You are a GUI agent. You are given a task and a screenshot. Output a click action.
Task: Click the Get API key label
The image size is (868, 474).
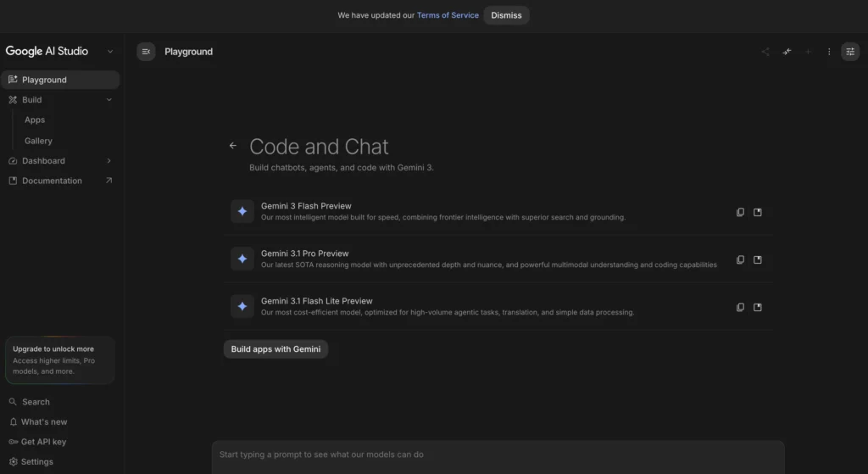point(44,442)
